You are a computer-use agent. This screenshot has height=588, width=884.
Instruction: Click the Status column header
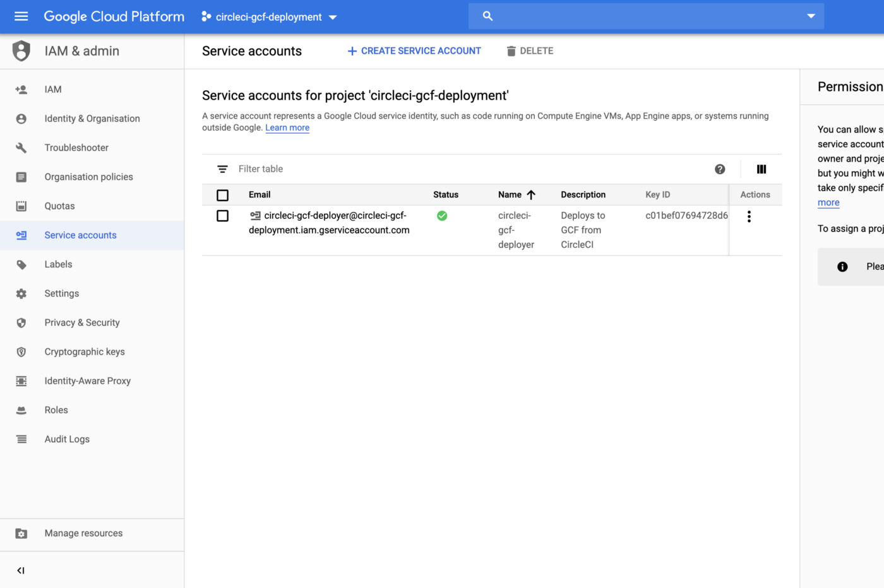click(446, 195)
